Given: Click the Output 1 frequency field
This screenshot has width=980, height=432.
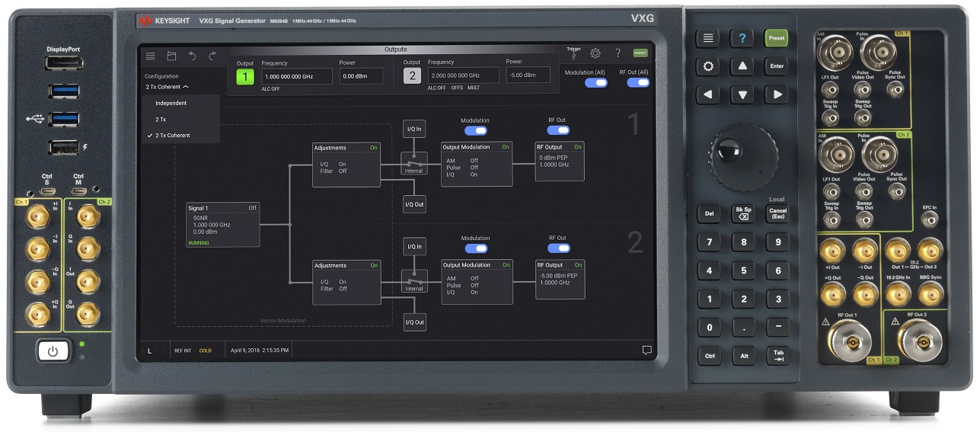Looking at the screenshot, I should point(296,76).
